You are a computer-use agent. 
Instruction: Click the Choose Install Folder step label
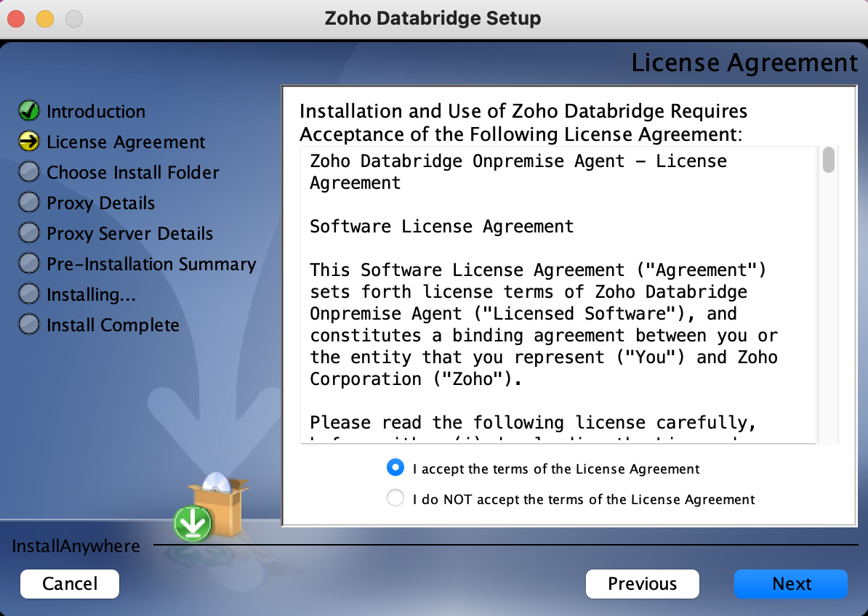133,173
